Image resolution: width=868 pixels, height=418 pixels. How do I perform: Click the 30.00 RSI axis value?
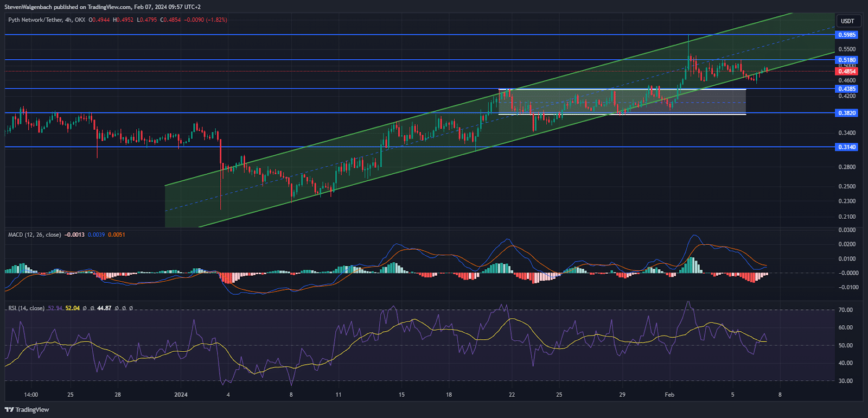[x=845, y=381]
